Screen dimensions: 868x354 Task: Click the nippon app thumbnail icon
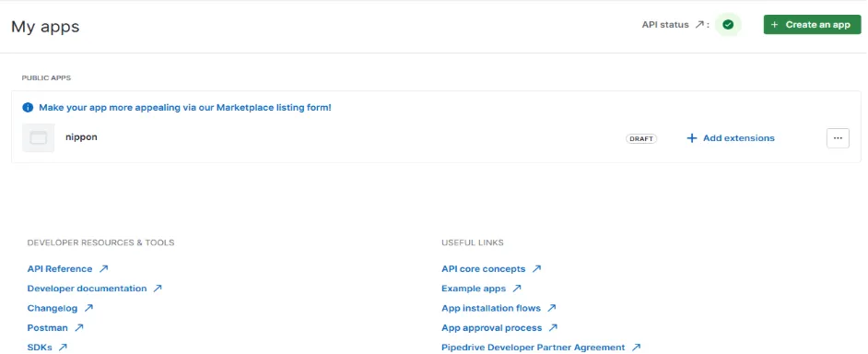click(x=38, y=138)
